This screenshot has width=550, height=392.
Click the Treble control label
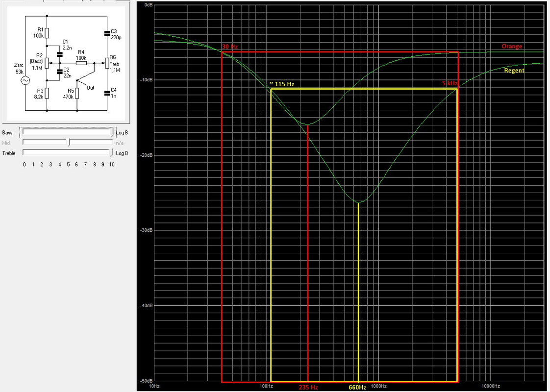pos(9,153)
